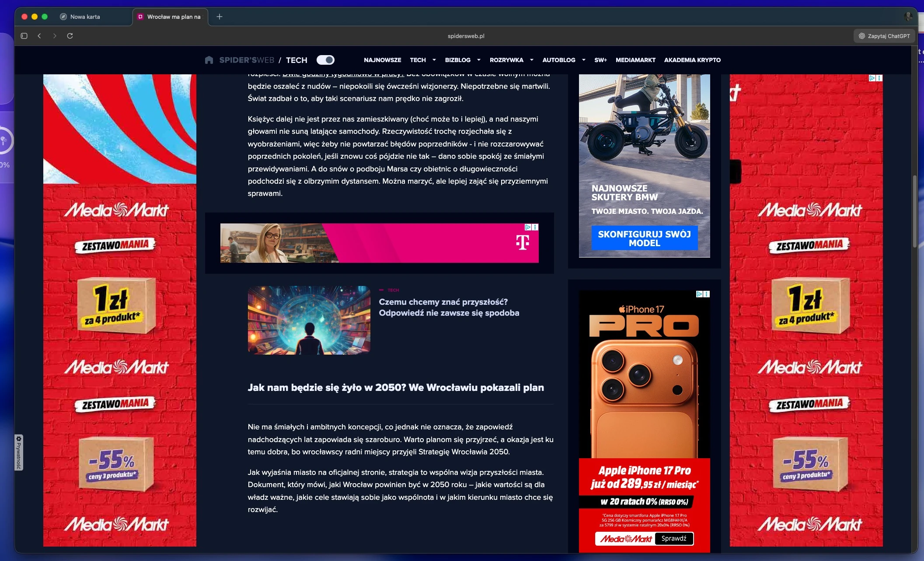Viewport: 924px width, 561px height.
Task: Open the Czemu chcemy znać przyszłość article
Action: [x=449, y=307]
